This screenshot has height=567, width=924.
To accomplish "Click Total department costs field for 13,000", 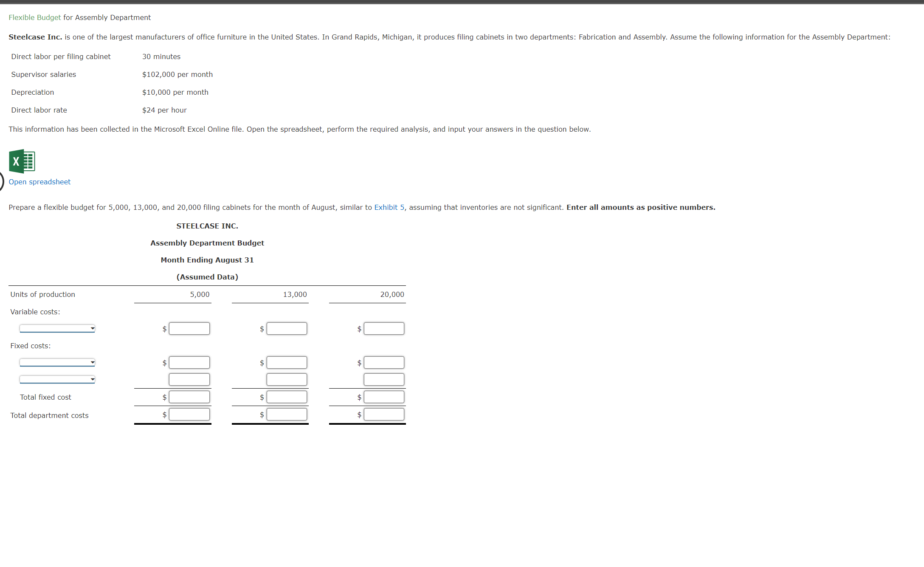I will click(287, 414).
